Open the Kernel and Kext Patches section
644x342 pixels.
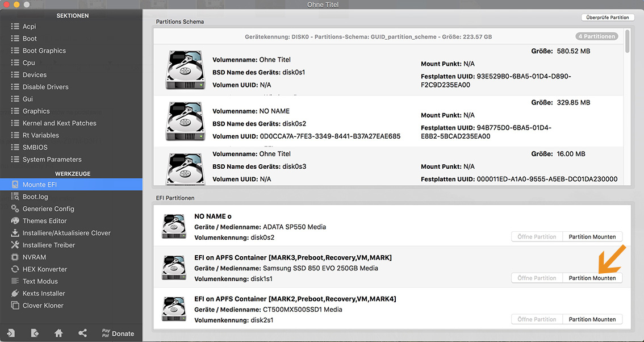[59, 123]
